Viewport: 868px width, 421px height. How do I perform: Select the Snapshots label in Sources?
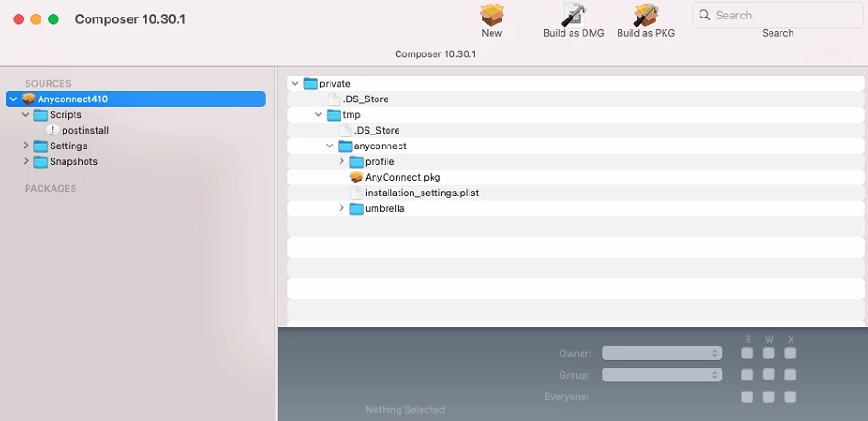(x=74, y=162)
